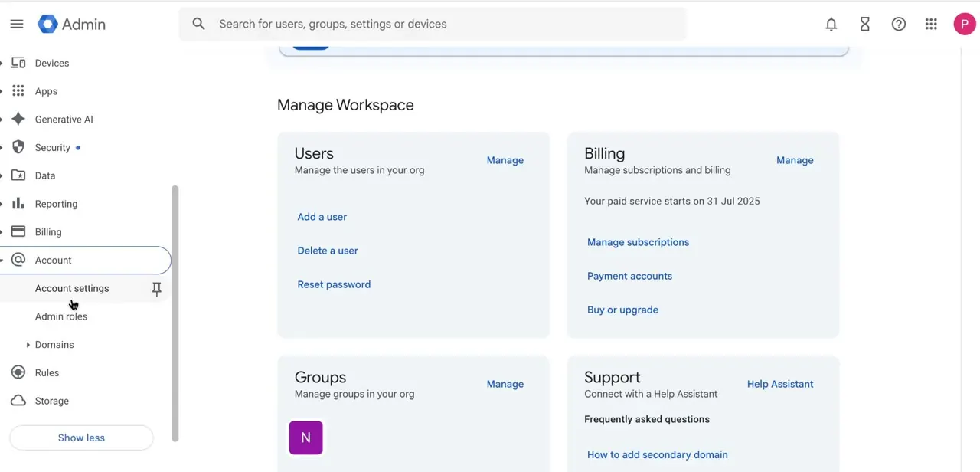Click Delete a user
Image resolution: width=980 pixels, height=472 pixels.
coord(328,251)
